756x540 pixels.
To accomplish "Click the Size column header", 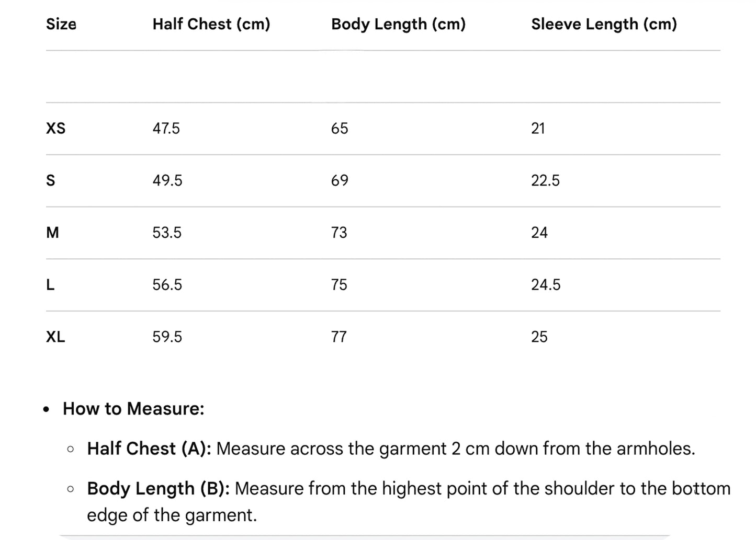I will click(x=61, y=24).
